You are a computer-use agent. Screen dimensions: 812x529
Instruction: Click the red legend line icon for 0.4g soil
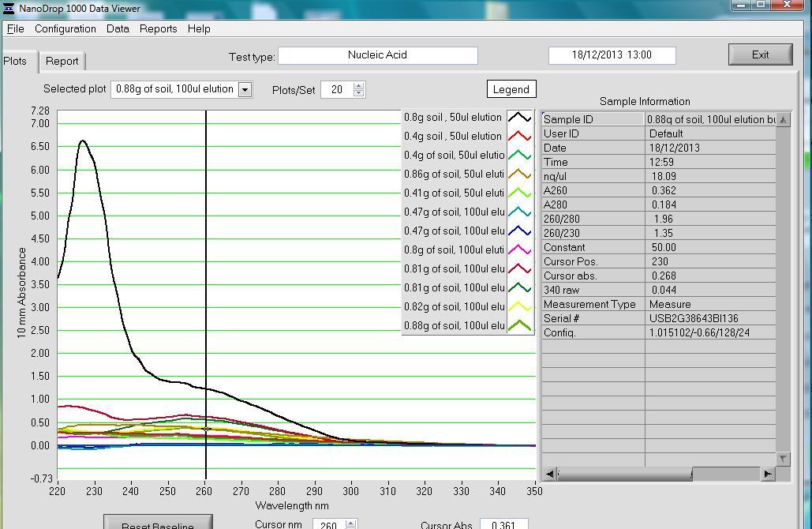coord(519,137)
